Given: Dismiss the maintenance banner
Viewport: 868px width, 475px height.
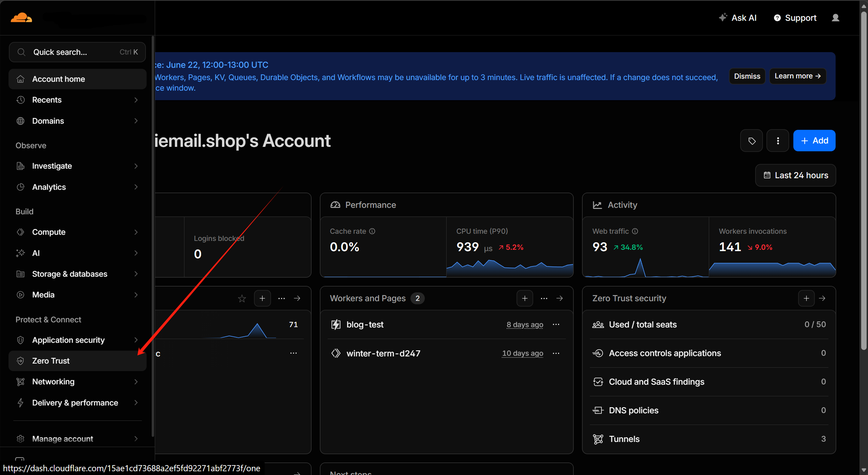Looking at the screenshot, I should [x=747, y=76].
